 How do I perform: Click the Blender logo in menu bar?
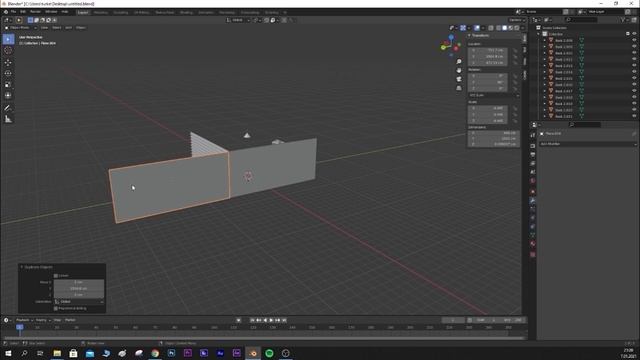pyautogui.click(x=5, y=12)
